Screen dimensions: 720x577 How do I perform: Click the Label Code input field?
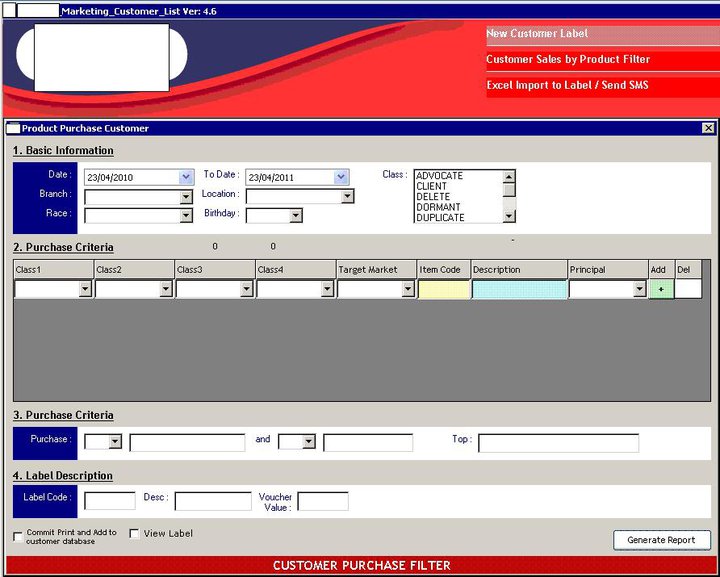pyautogui.click(x=110, y=501)
